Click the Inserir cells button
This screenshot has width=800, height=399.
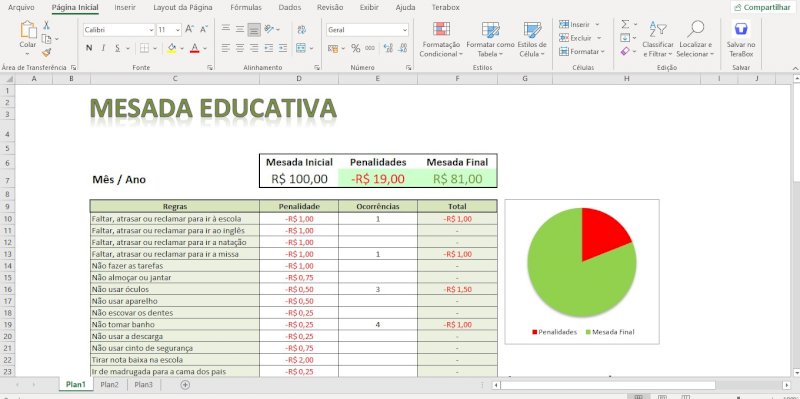tap(579, 24)
